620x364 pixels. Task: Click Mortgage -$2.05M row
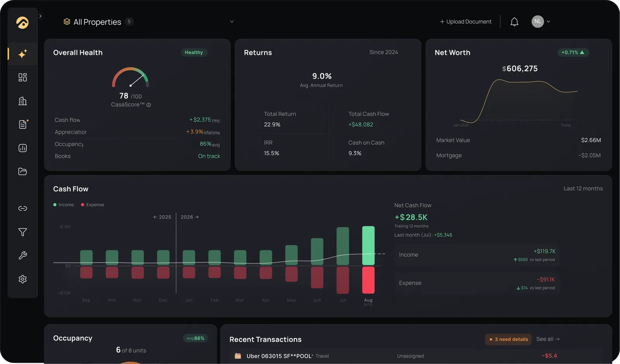point(518,155)
